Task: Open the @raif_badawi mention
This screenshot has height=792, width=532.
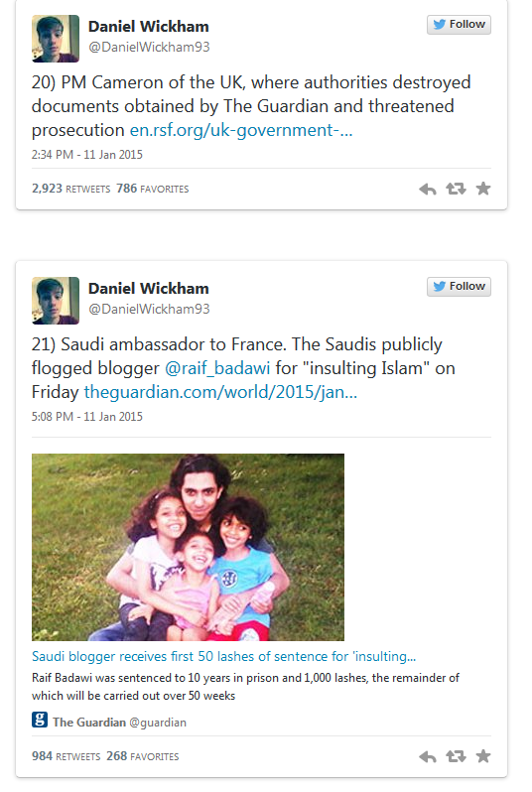Action: (217, 368)
